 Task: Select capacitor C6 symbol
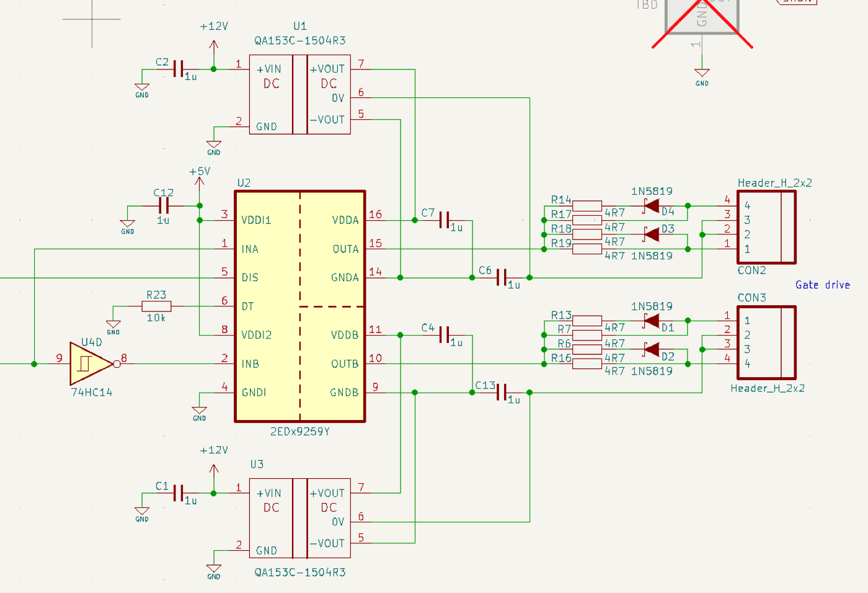(x=502, y=278)
